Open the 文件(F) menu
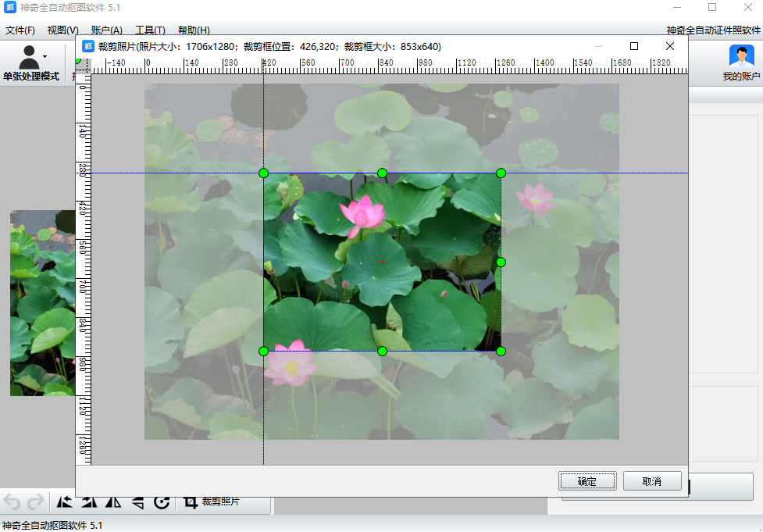763x532 pixels. 20,30
